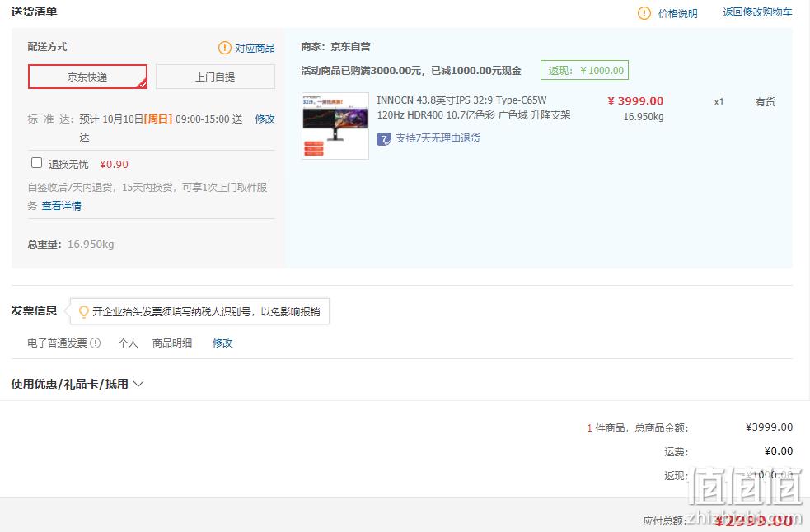Click 总重量 16.950kg text
This screenshot has height=532, width=810.
tap(71, 245)
